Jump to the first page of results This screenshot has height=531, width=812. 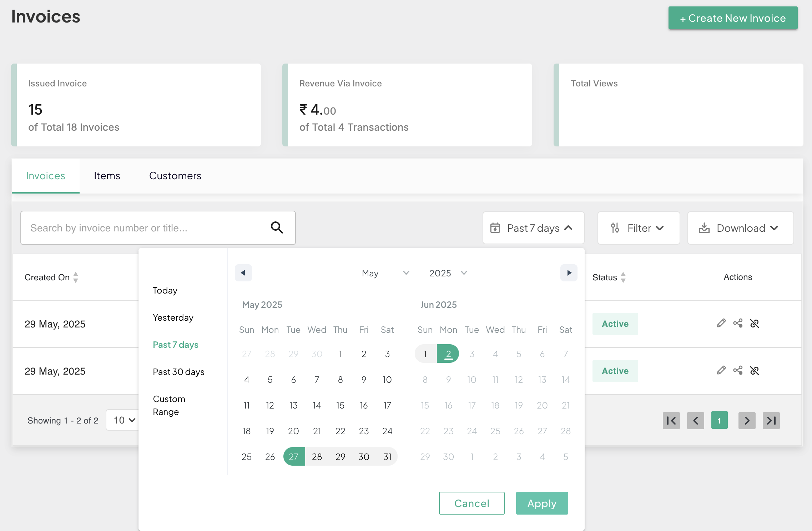(x=671, y=421)
